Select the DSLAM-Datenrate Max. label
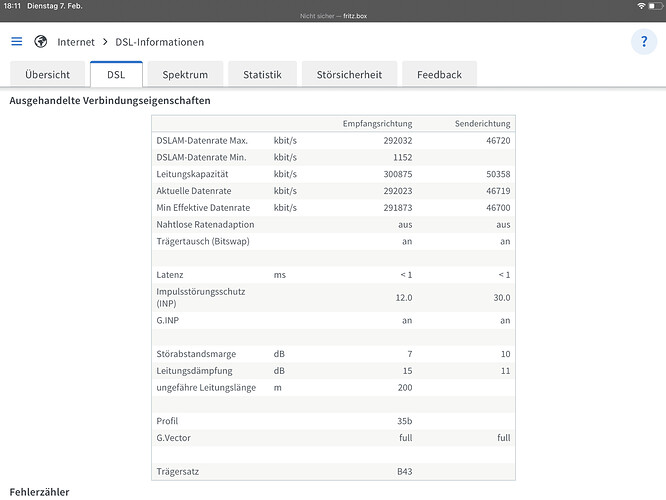Viewport: 666px width, 500px height. click(202, 141)
